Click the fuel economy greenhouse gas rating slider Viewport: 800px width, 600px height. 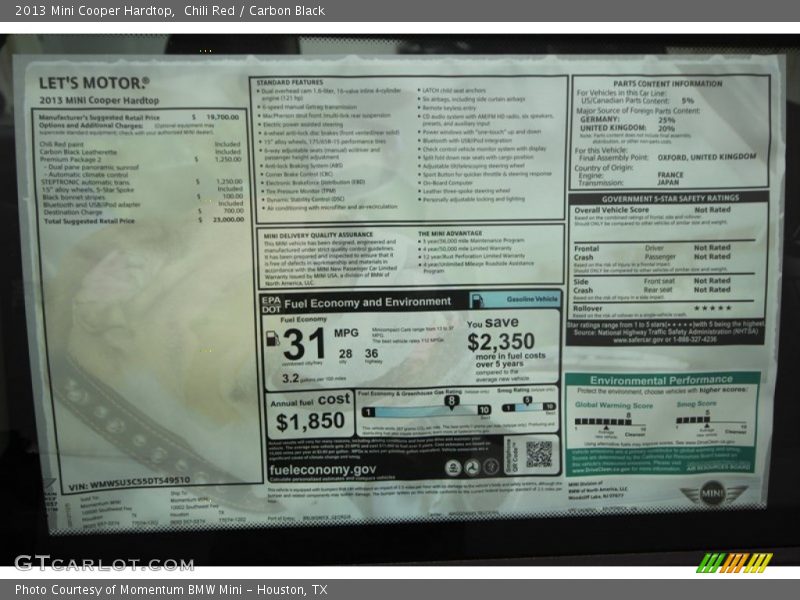pyautogui.click(x=427, y=409)
